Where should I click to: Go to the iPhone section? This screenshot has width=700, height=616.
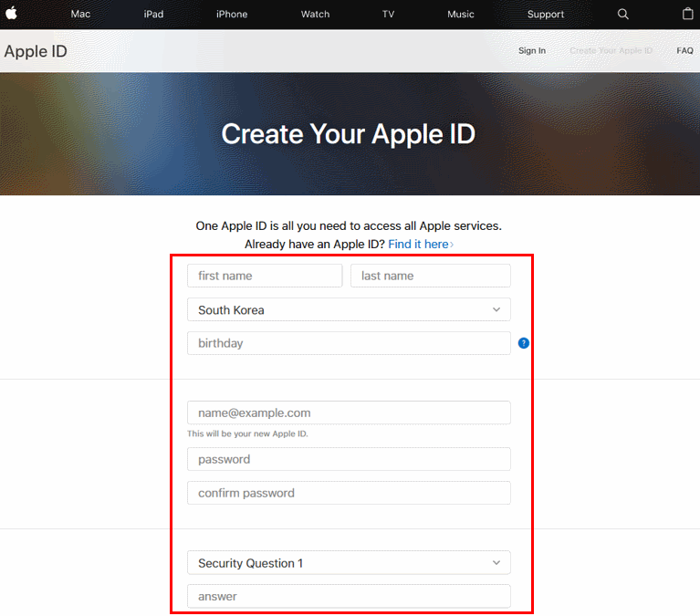click(x=232, y=15)
